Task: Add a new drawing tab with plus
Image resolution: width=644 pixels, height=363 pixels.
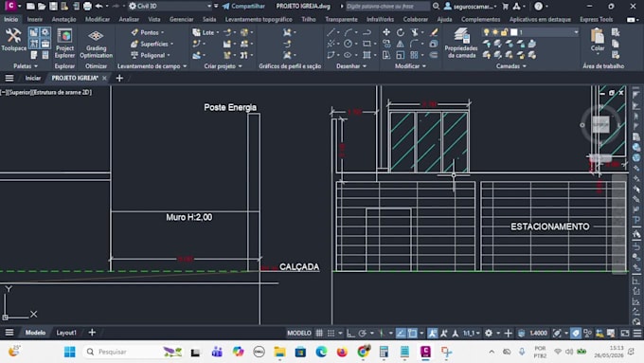Action: 119,78
